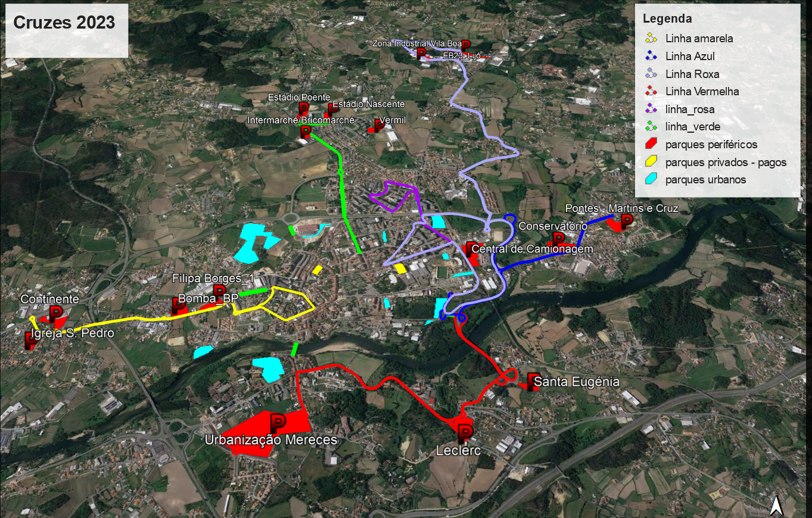Click the Linha Vermelha legend label
Image resolution: width=812 pixels, height=518 pixels.
tap(702, 92)
